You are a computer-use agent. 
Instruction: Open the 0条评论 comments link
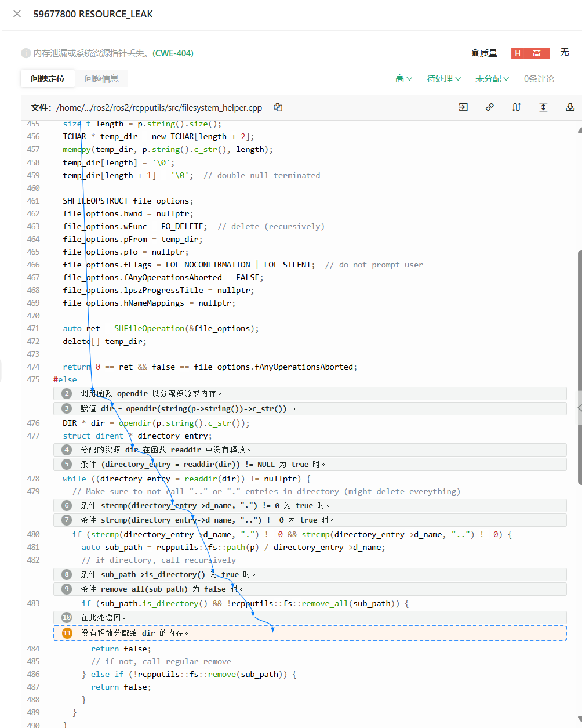pos(539,79)
